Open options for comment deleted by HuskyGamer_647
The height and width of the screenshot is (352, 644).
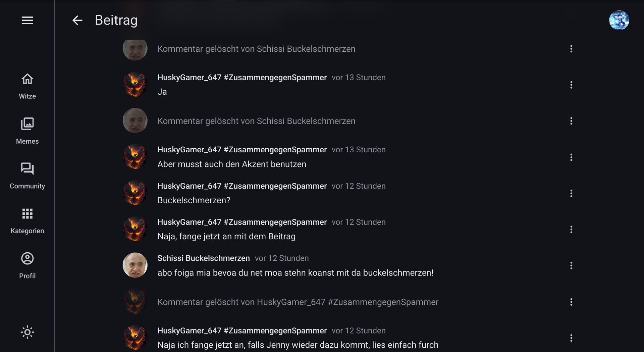coord(571,302)
